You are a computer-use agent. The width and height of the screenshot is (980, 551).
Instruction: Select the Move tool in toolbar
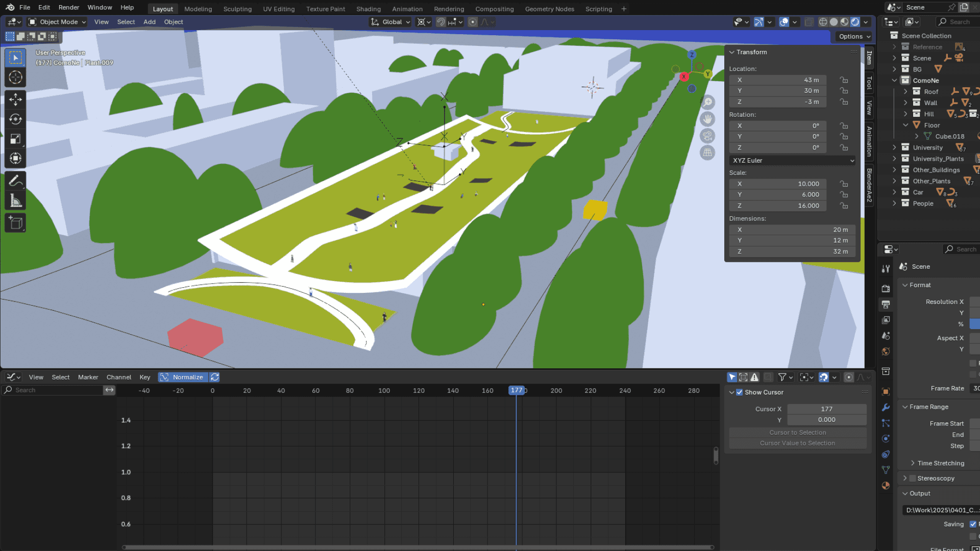pos(15,99)
